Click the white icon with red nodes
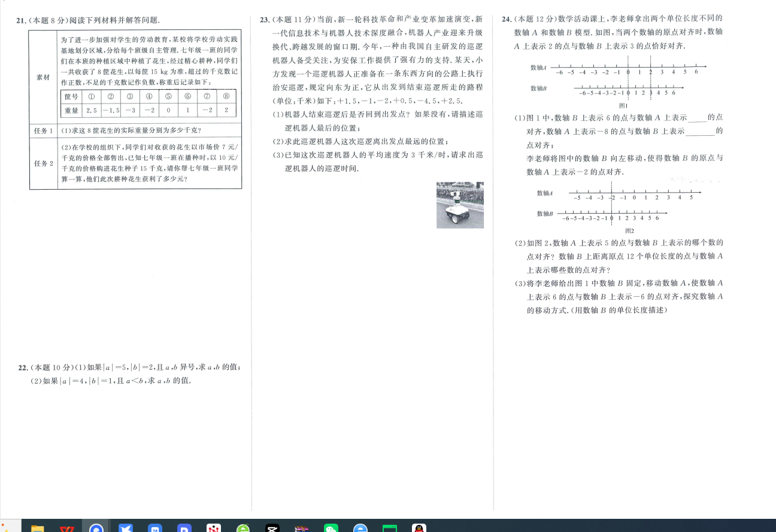The width and height of the screenshot is (776, 532). click(214, 527)
